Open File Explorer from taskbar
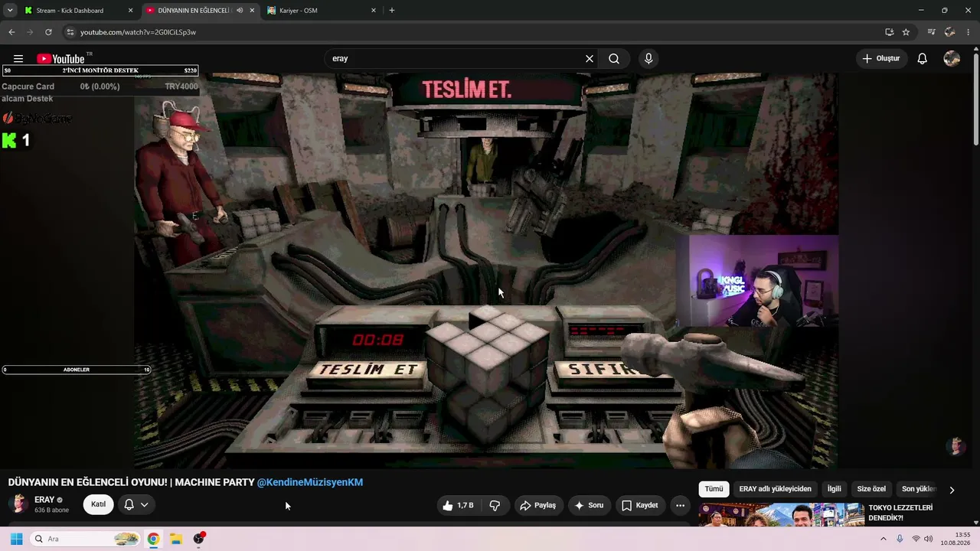This screenshot has height=551, width=980. [175, 539]
